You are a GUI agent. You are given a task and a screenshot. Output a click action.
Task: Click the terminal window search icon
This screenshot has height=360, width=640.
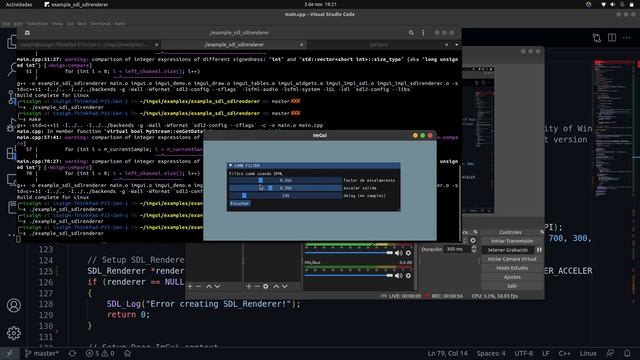411,33
